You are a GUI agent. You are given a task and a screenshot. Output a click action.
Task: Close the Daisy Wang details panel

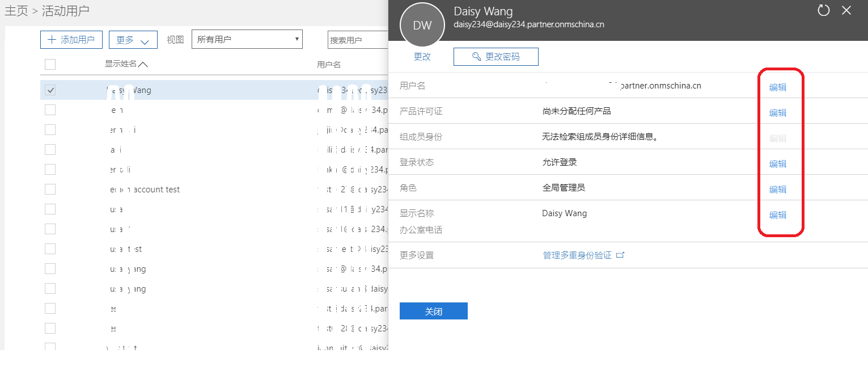846,10
